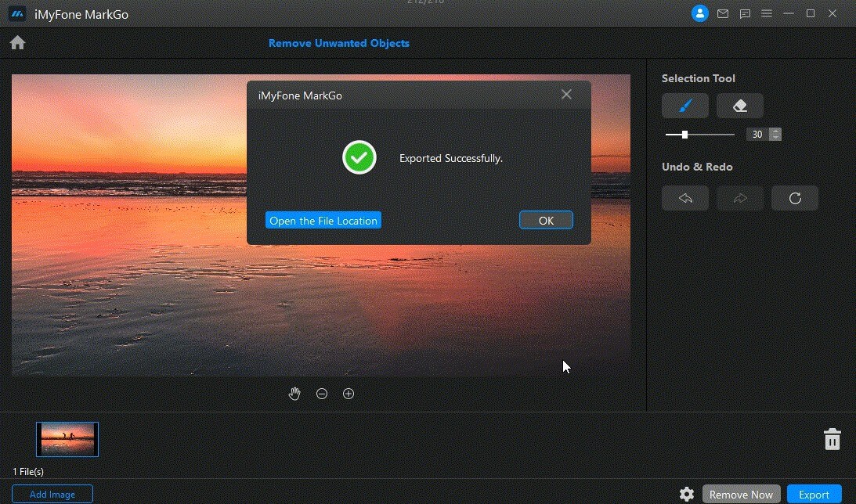The height and width of the screenshot is (504, 856).
Task: Click the Add Image button
Action: point(52,494)
